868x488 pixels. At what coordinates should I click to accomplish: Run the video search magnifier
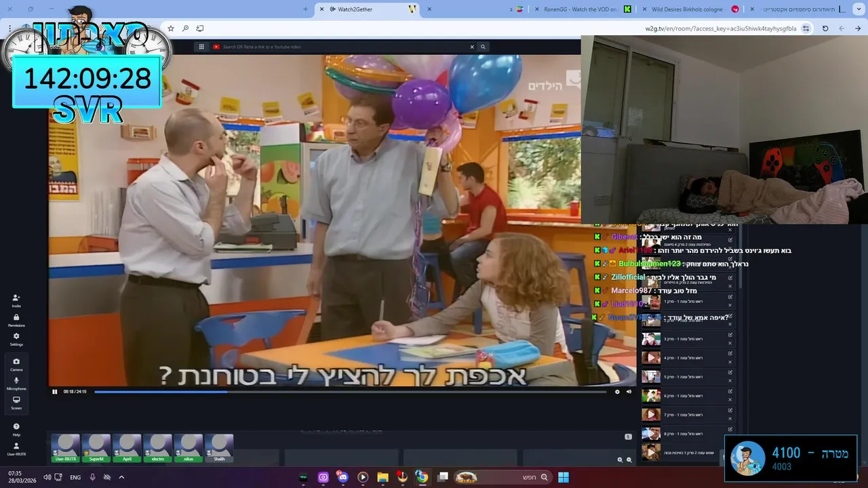coord(483,47)
